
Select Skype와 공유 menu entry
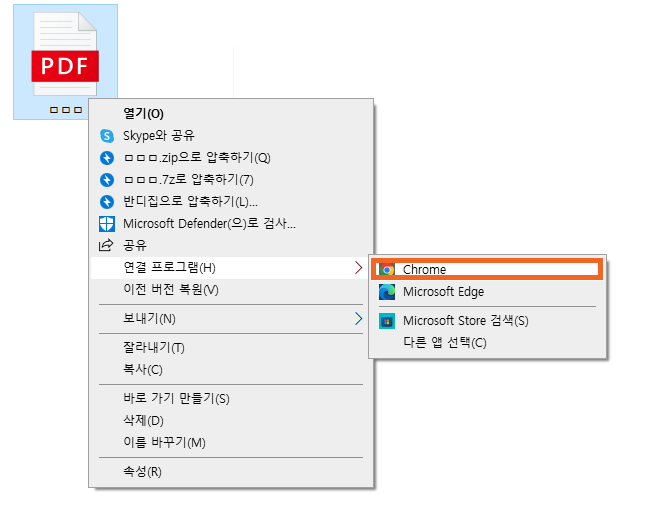click(x=231, y=136)
